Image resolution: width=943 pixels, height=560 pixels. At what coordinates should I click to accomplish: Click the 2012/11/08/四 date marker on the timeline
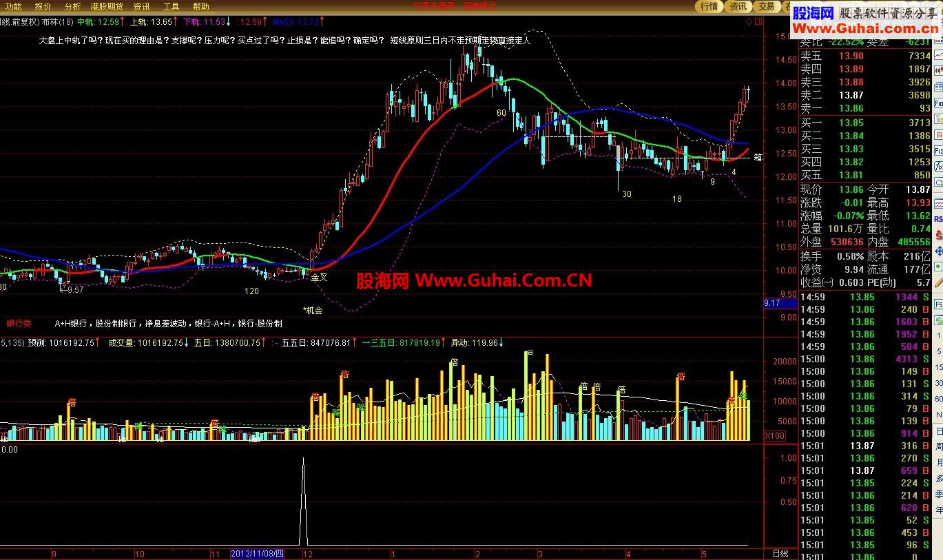[x=258, y=554]
